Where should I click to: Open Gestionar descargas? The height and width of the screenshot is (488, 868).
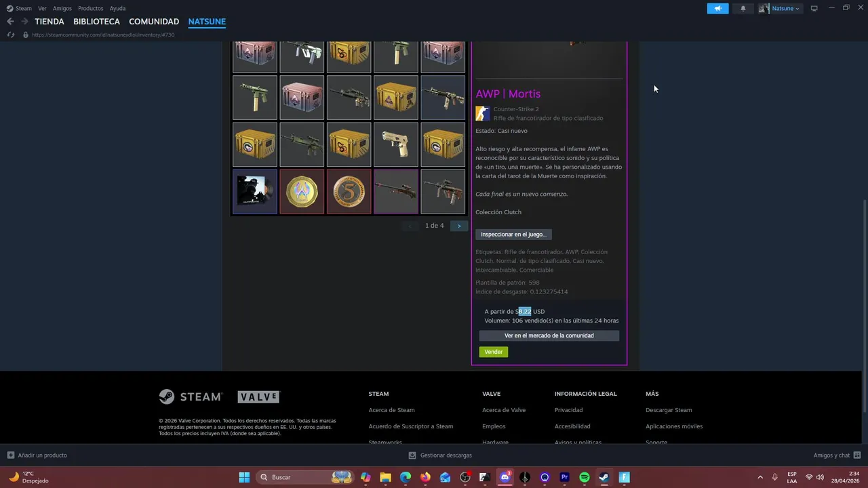tap(440, 455)
